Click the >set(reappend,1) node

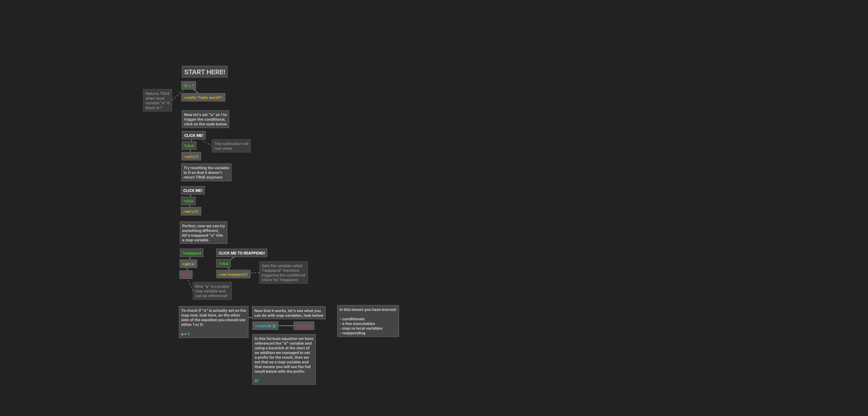click(x=234, y=274)
